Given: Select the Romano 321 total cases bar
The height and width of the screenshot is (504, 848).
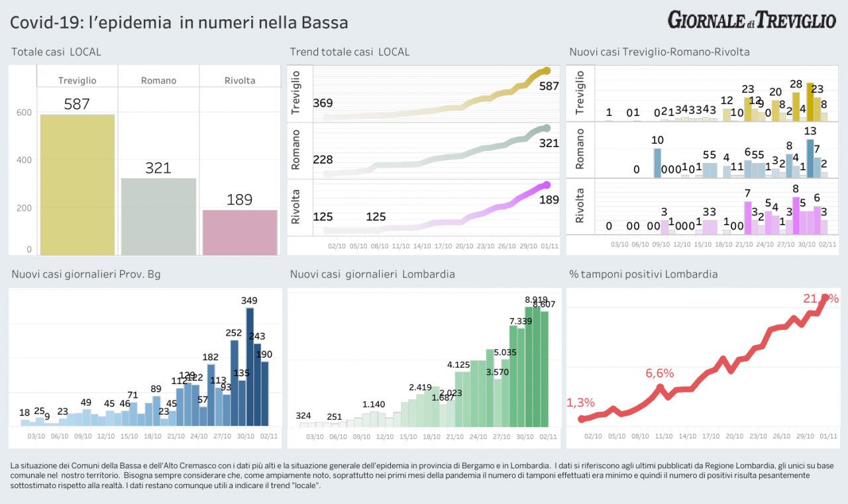Looking at the screenshot, I should point(158,217).
